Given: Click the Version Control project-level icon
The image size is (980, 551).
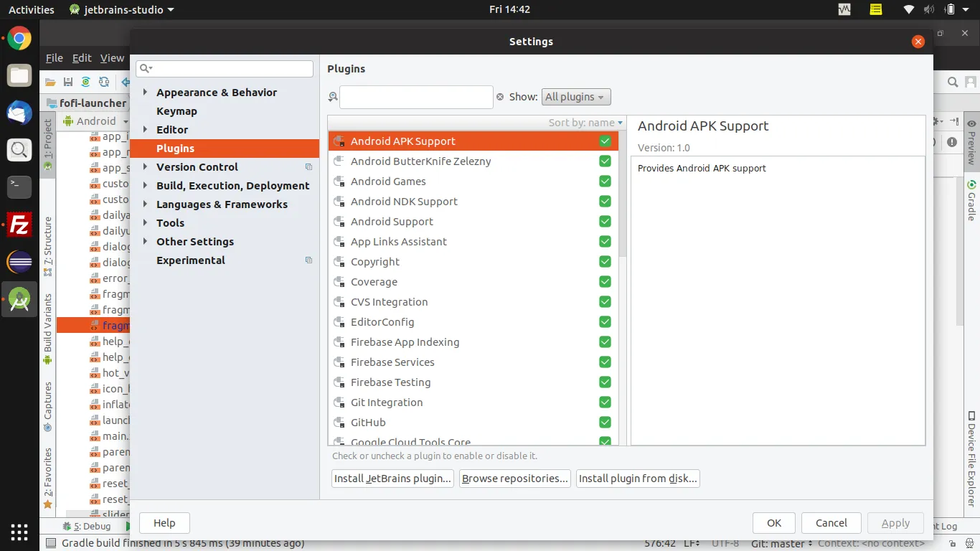Looking at the screenshot, I should 308,167.
